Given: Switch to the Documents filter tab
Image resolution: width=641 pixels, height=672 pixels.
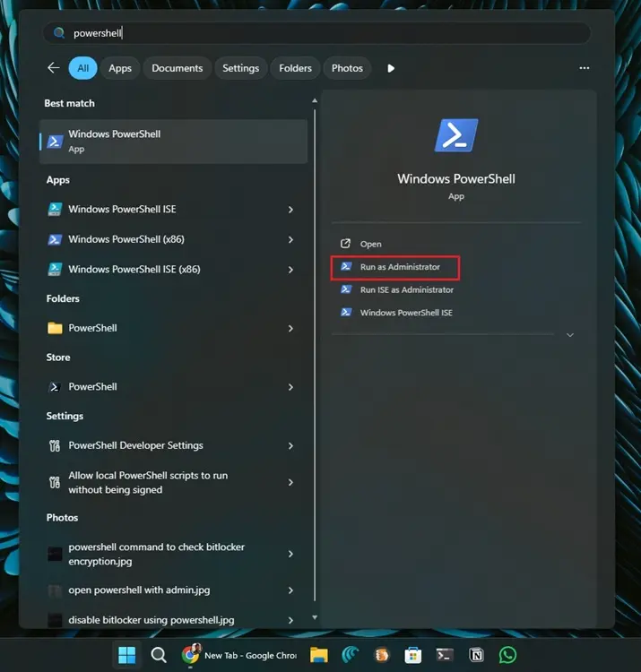Looking at the screenshot, I should 178,68.
